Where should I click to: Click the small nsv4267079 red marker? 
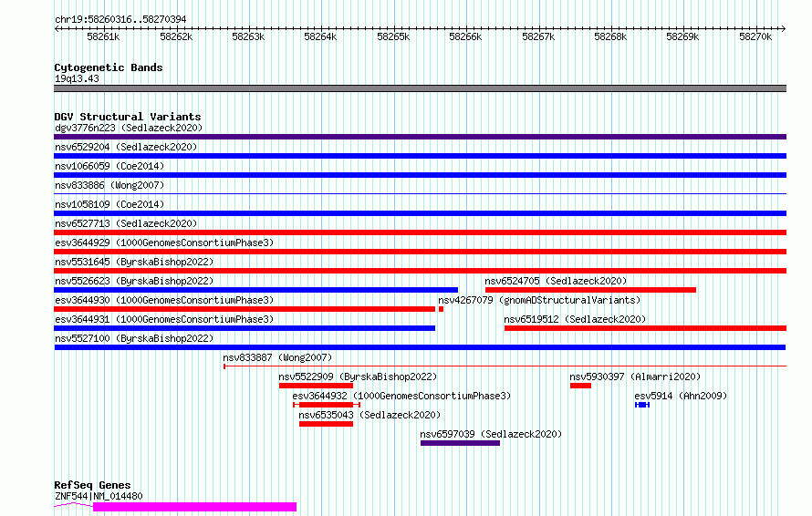coord(442,309)
